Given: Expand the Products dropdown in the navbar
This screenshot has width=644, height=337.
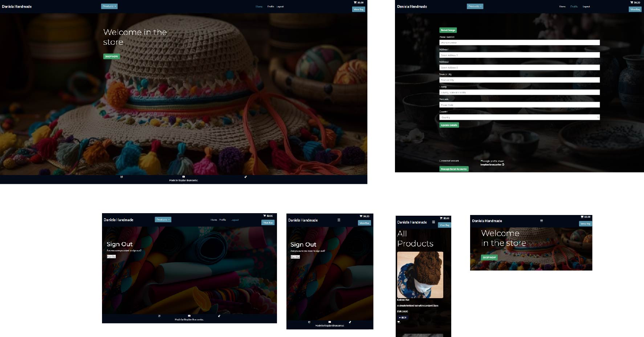Looking at the screenshot, I should [110, 6].
